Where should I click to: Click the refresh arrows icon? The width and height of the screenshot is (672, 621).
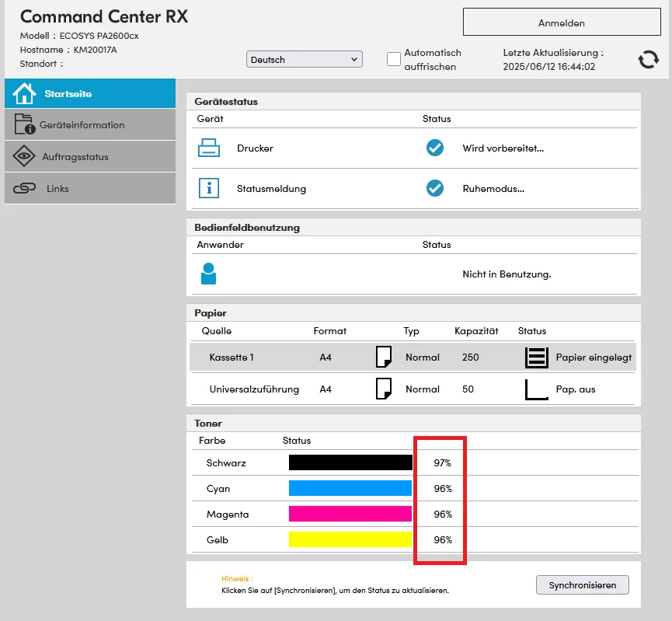(x=649, y=60)
